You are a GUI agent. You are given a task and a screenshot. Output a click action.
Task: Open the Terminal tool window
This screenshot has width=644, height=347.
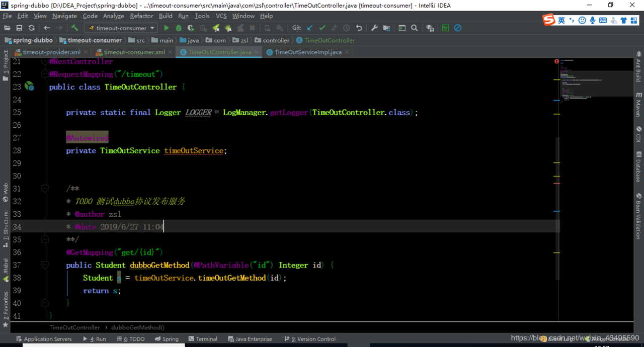[x=202, y=339]
